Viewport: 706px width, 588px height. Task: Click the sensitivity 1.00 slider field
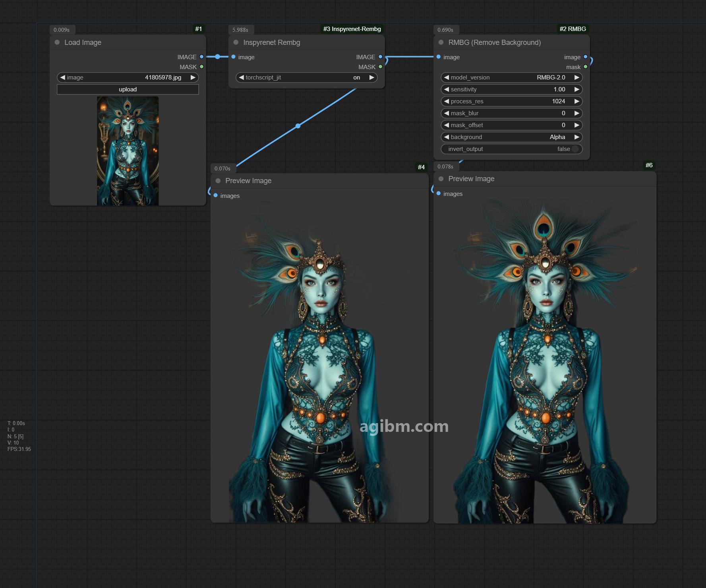512,89
